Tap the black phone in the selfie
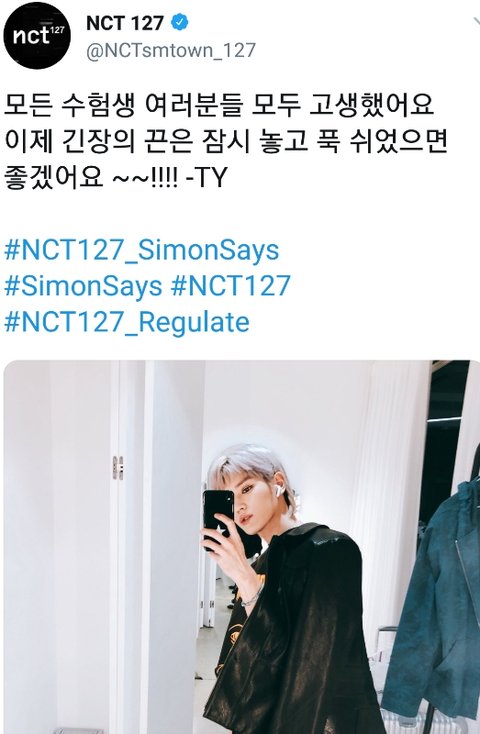Screen dimensions: 480x734 click(x=218, y=515)
